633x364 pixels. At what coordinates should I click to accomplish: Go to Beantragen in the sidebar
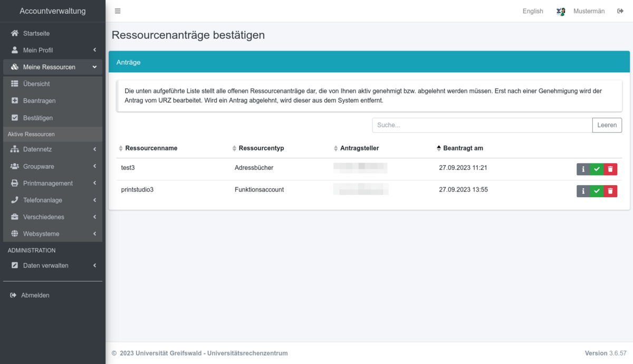tap(39, 101)
